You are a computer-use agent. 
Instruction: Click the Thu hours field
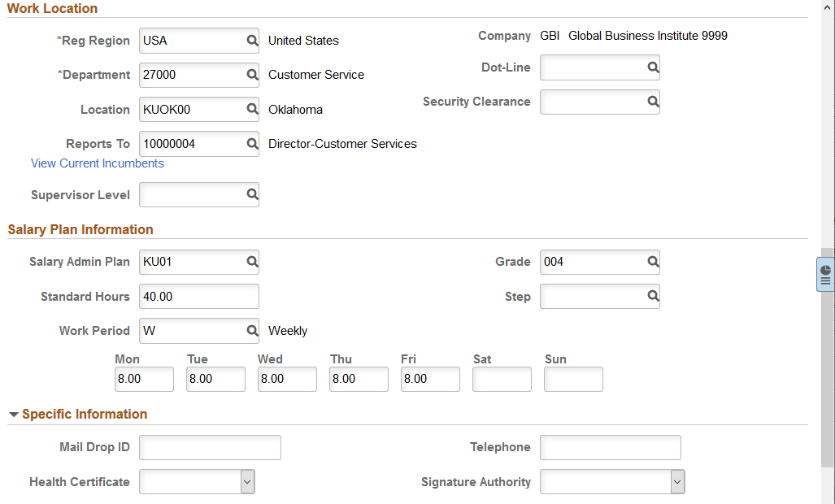[x=359, y=379]
